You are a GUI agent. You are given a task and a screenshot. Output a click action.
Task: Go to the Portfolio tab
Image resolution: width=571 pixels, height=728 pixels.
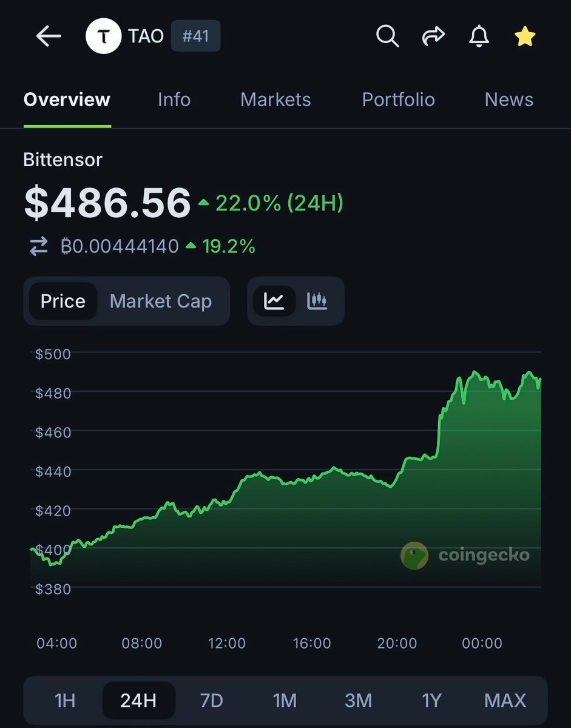point(398,99)
